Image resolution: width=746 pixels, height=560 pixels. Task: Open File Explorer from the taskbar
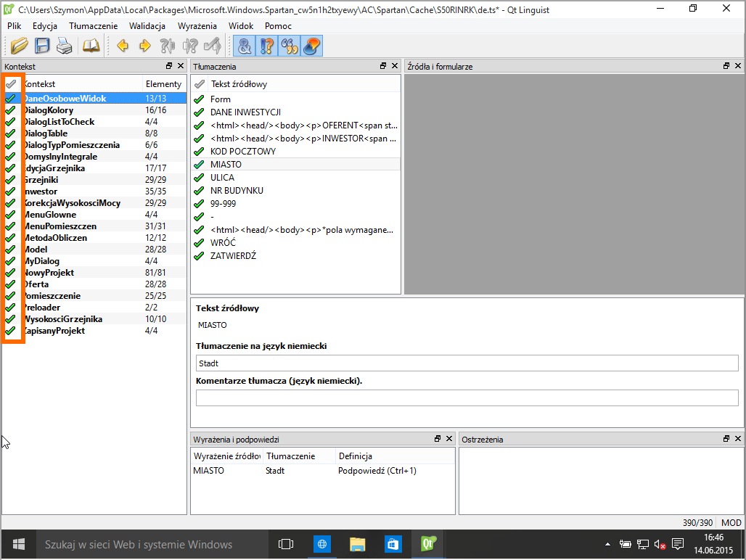tap(357, 544)
